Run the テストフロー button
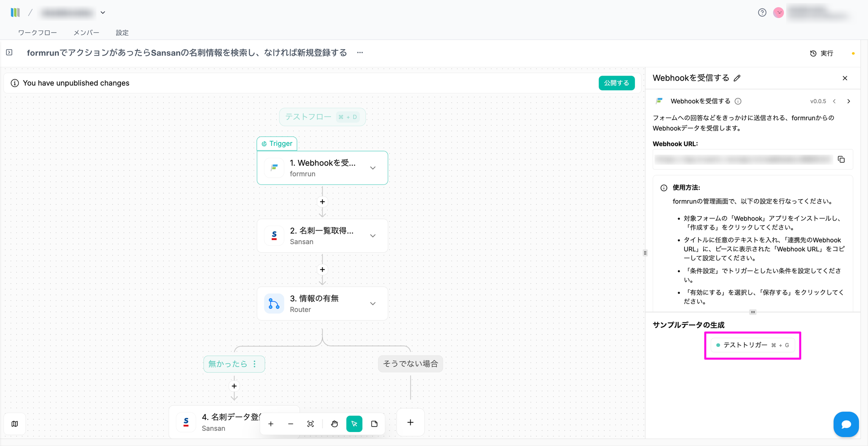The height and width of the screenshot is (446, 868). (x=322, y=117)
